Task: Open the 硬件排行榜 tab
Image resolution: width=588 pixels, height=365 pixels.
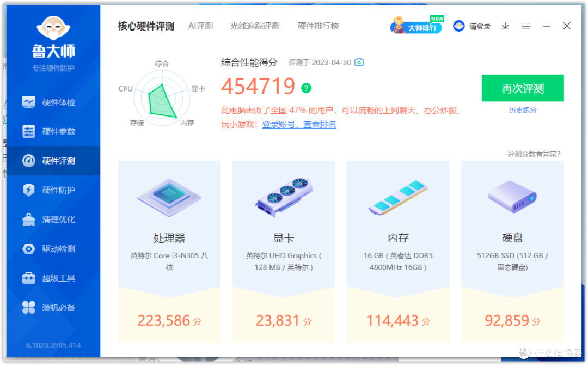Action: (318, 26)
